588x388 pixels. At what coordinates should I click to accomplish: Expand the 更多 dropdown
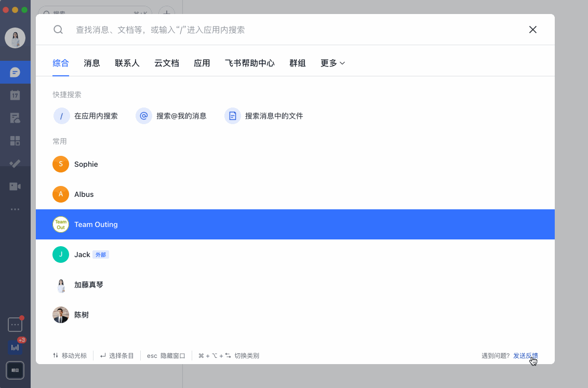332,63
